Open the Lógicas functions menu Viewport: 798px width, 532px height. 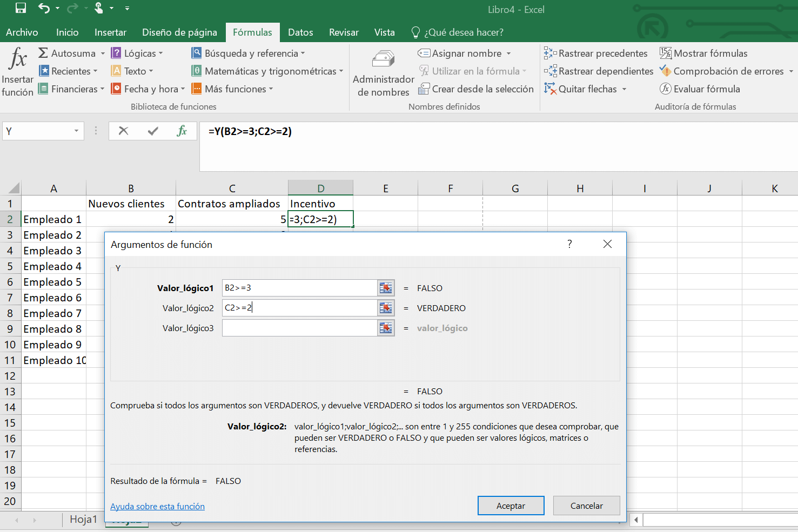click(137, 53)
